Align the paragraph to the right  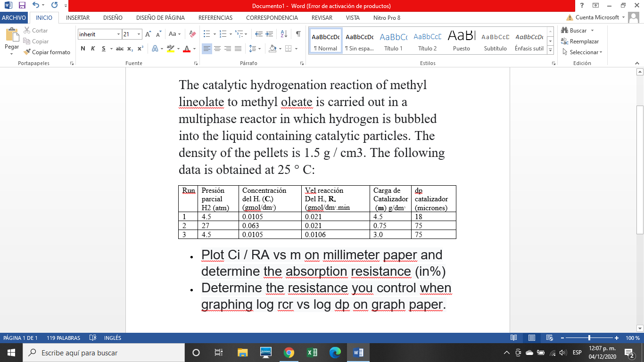pyautogui.click(x=228, y=49)
